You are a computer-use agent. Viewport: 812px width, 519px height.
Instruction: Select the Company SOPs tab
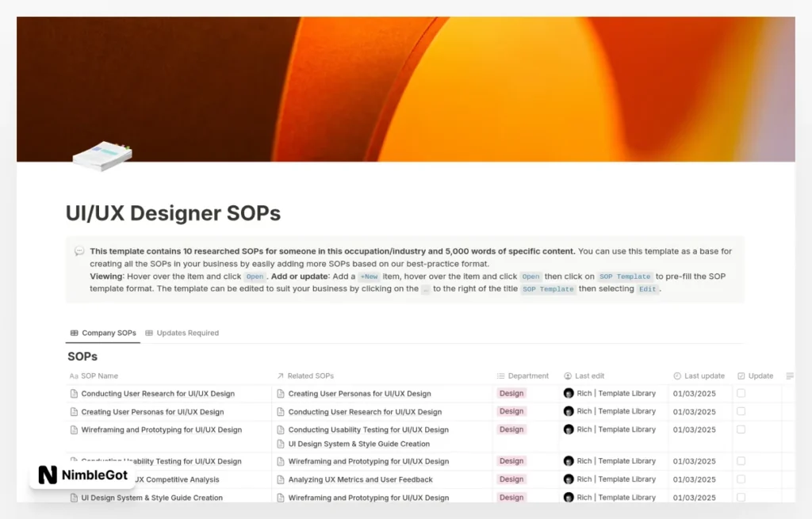(x=108, y=333)
